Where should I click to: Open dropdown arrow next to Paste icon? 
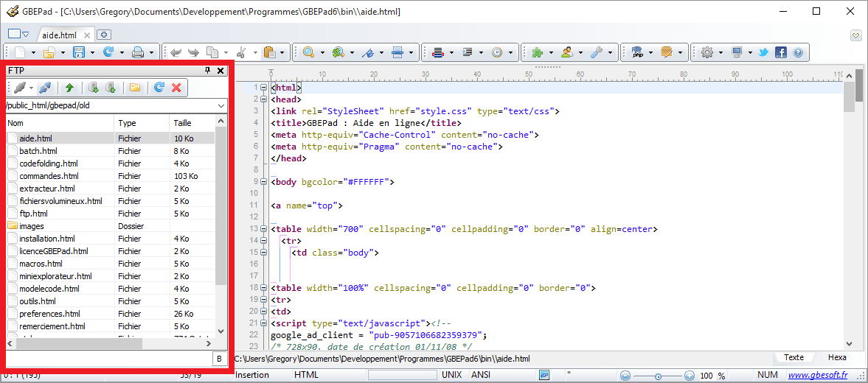(x=283, y=52)
